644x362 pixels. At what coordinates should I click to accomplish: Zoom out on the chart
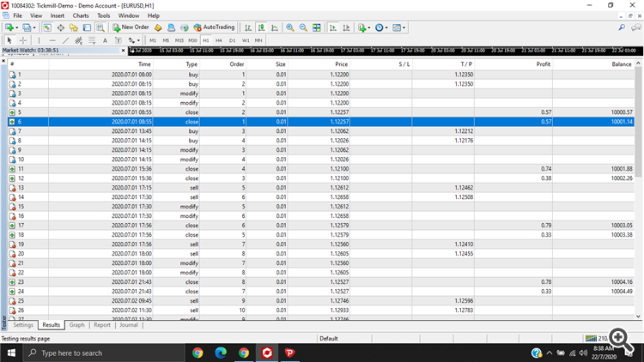click(303, 27)
